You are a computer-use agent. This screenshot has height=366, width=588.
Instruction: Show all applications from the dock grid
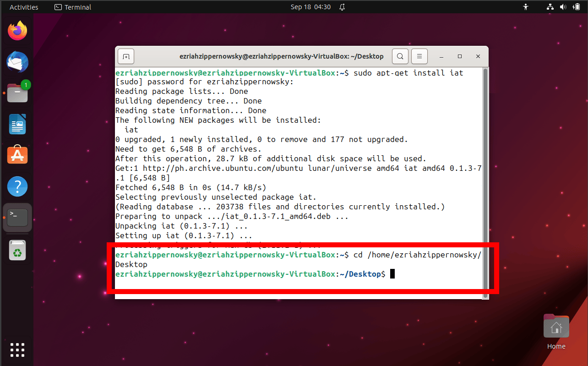17,350
